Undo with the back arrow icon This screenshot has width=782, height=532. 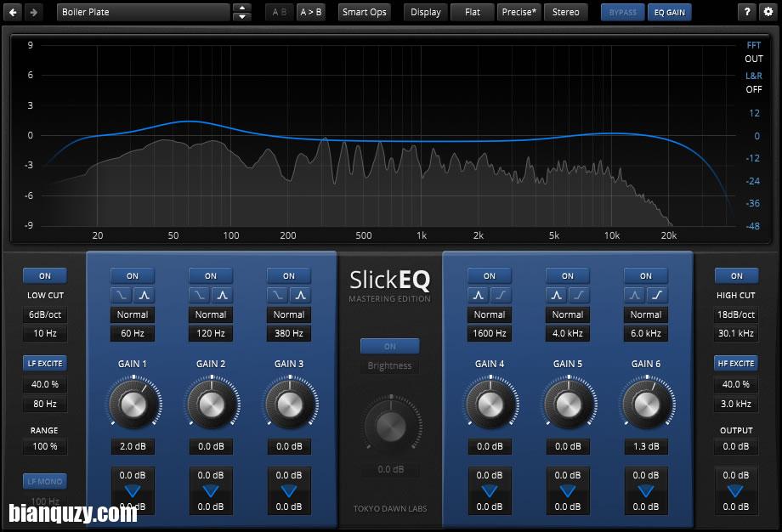pos(13,12)
